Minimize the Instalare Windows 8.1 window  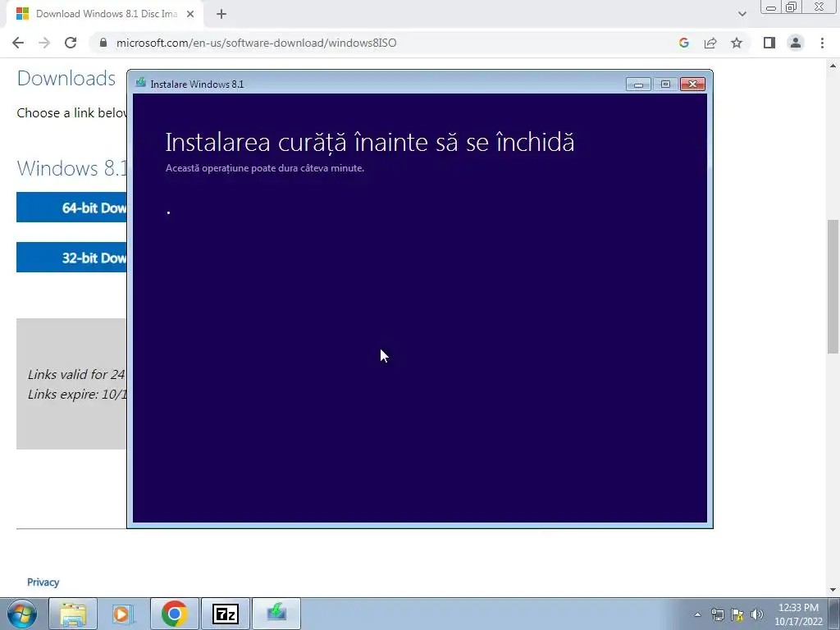pyautogui.click(x=638, y=84)
